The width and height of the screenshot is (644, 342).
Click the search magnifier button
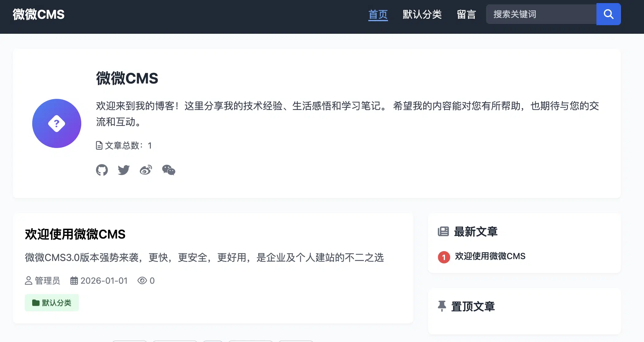coord(608,14)
